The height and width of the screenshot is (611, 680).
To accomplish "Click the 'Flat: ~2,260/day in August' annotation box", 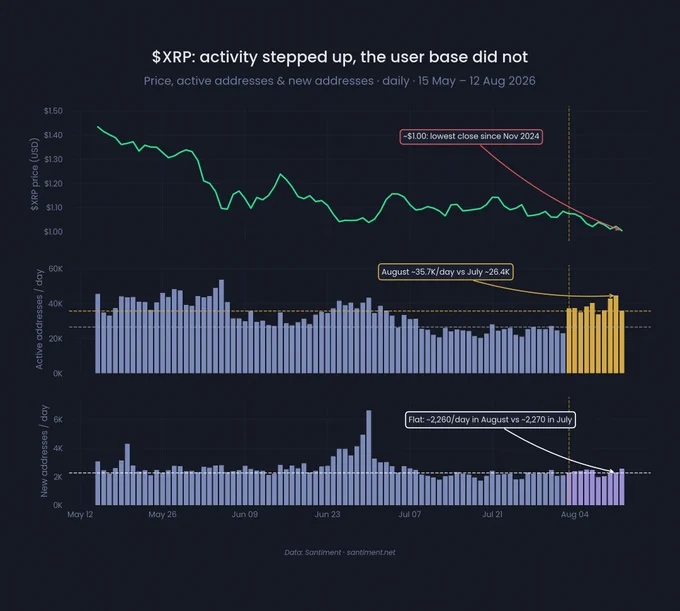I will click(490, 420).
